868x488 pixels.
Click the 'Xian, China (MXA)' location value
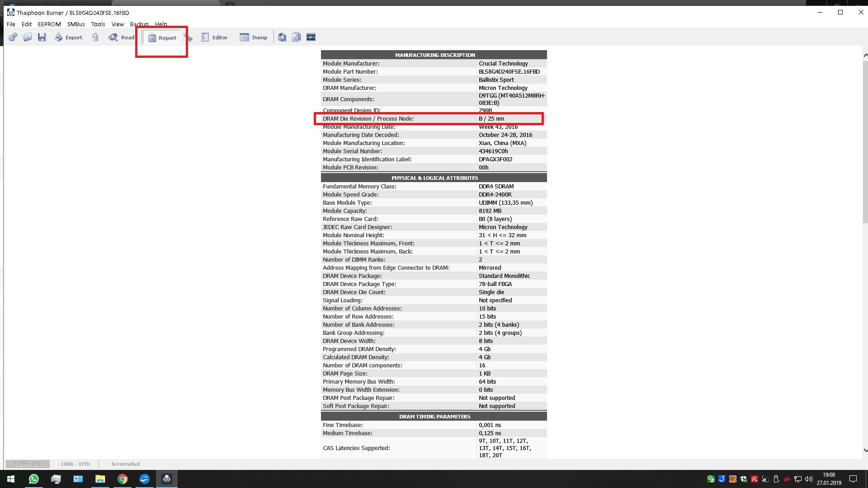tap(502, 143)
